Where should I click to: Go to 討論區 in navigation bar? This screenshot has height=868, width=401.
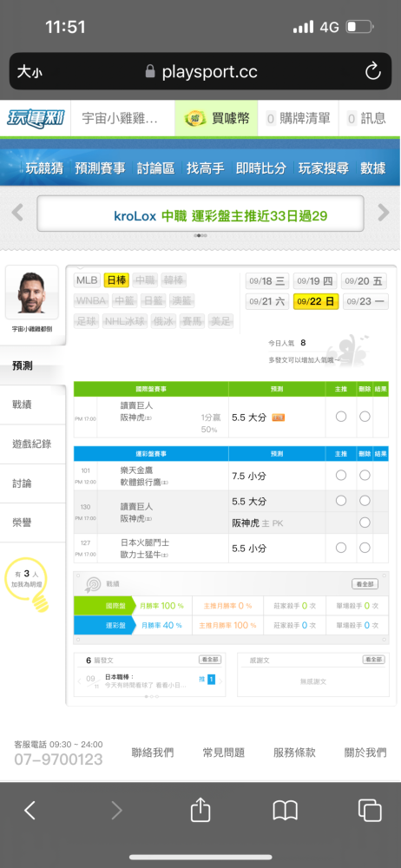click(x=155, y=168)
